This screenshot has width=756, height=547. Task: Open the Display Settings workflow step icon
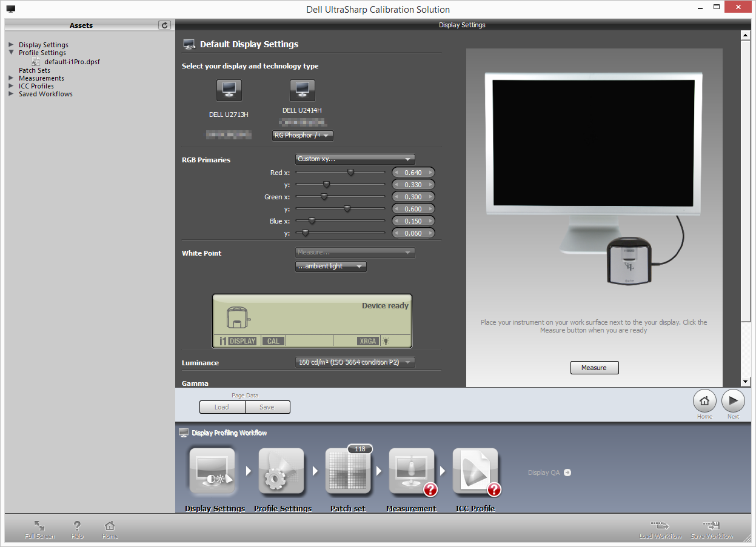[x=212, y=471]
